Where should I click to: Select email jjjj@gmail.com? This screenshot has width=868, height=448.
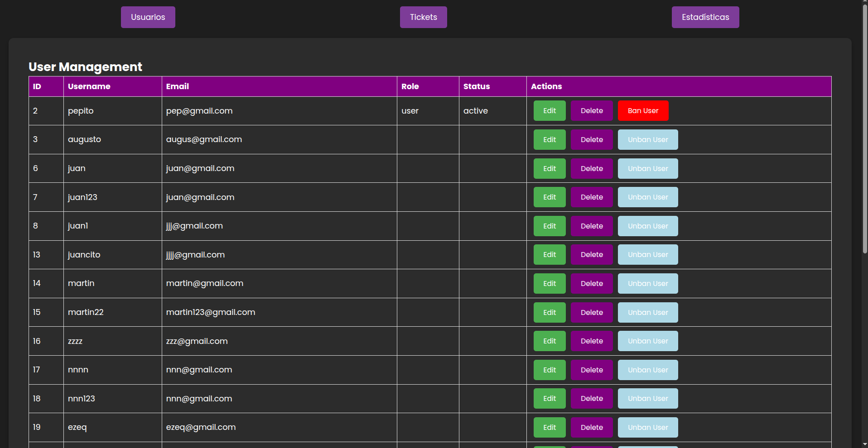click(x=195, y=255)
